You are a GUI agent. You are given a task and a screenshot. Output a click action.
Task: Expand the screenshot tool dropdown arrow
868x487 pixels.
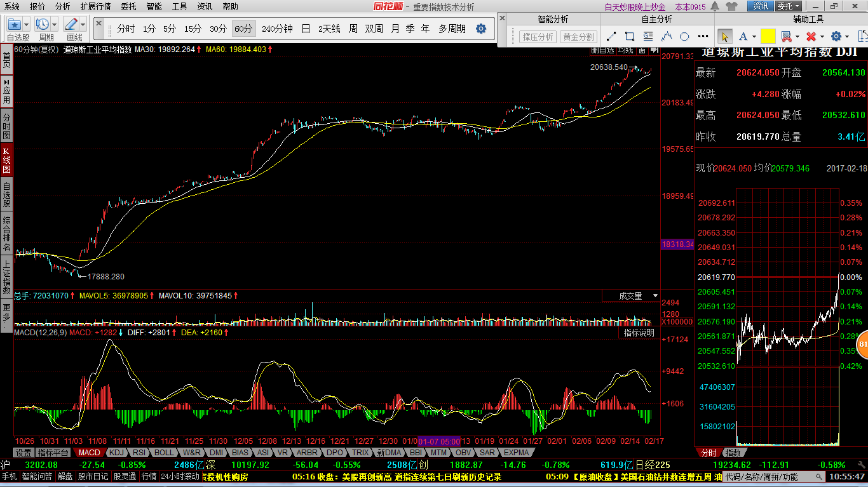(x=796, y=36)
